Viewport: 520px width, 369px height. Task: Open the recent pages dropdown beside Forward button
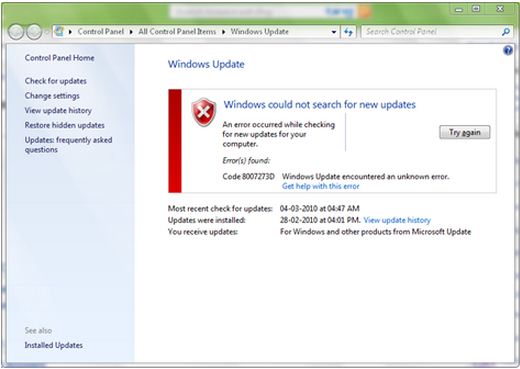46,32
